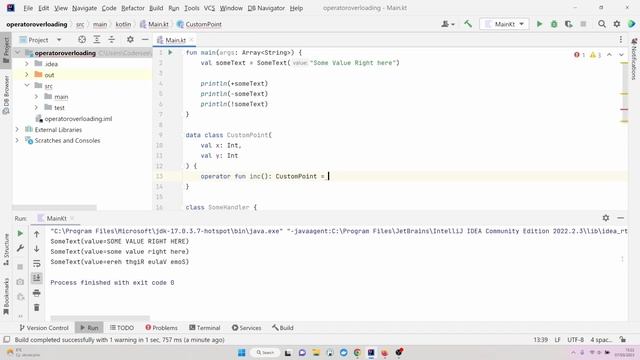Open the File menu
Screen dimensions: 640x360
coord(28,8)
